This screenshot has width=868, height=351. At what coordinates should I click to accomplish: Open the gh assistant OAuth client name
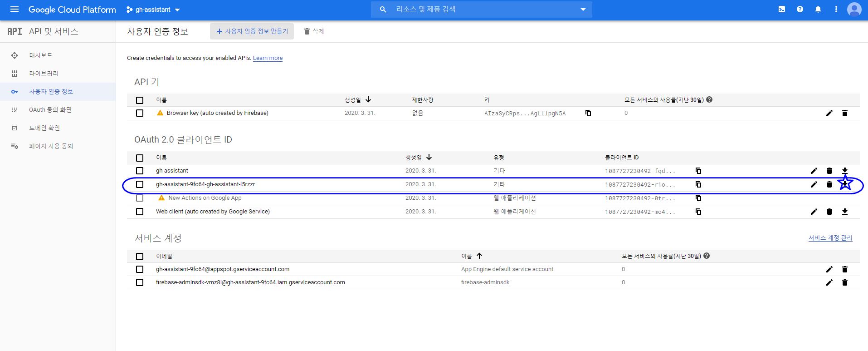172,171
